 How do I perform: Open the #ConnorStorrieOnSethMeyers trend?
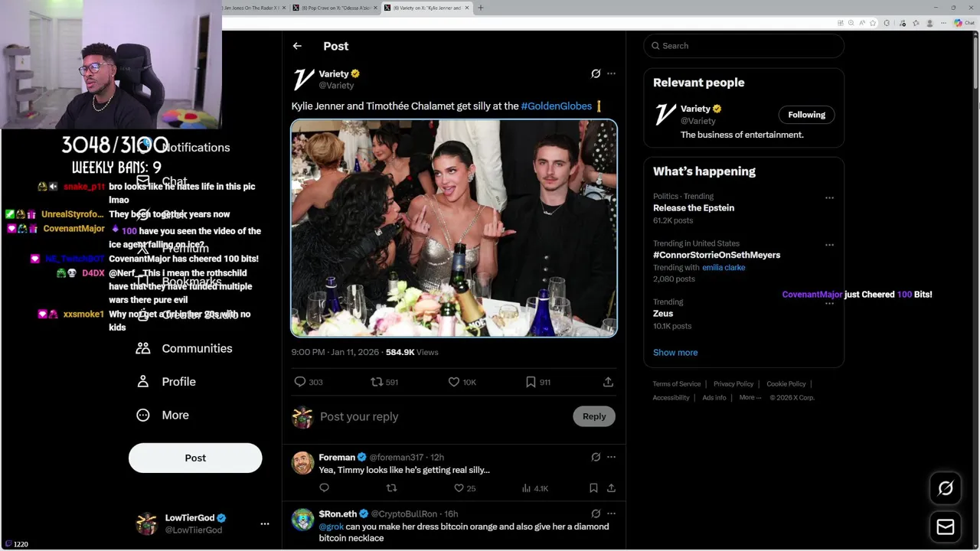717,255
